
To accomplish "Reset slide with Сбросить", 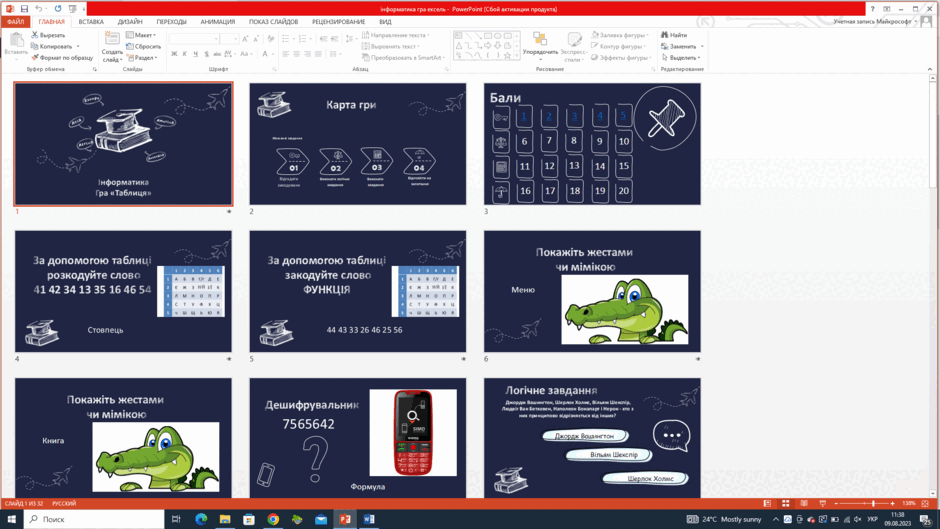I will [143, 46].
